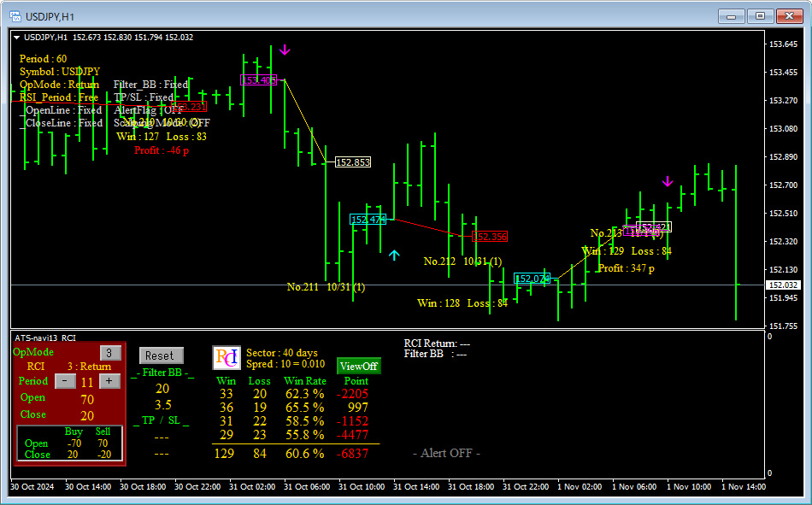Click the magenta 153.405 entry label
Viewport: 812px width, 505px height.
[259, 79]
